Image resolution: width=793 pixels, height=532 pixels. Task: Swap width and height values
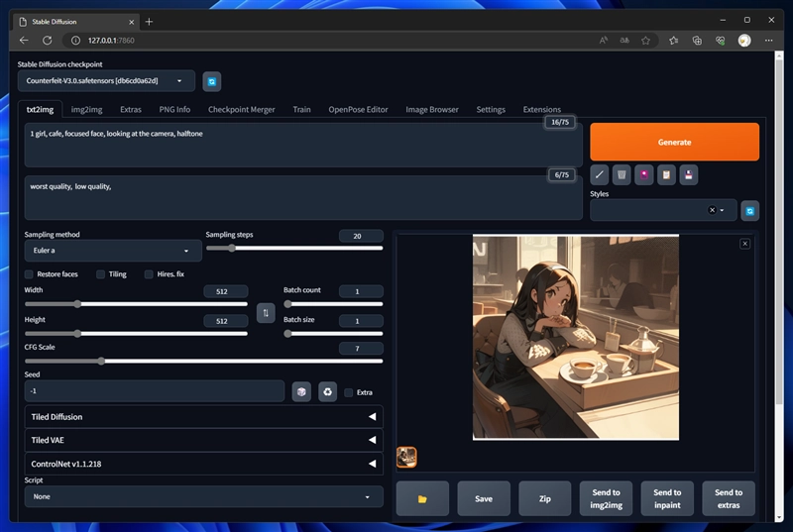[x=266, y=313]
